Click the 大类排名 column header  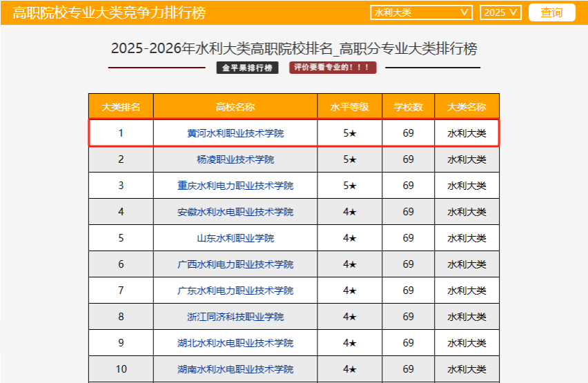pos(121,107)
